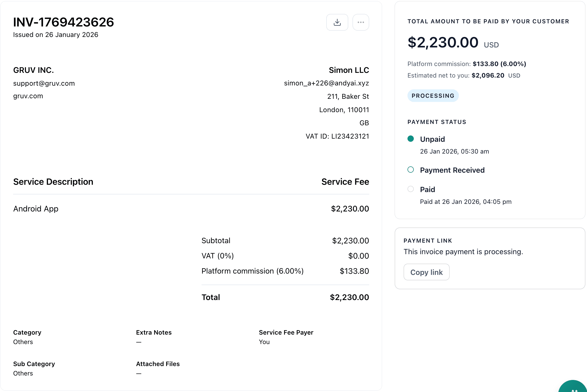This screenshot has height=392, width=587.
Task: Click the VAT amount $0.00
Action: [x=358, y=256]
